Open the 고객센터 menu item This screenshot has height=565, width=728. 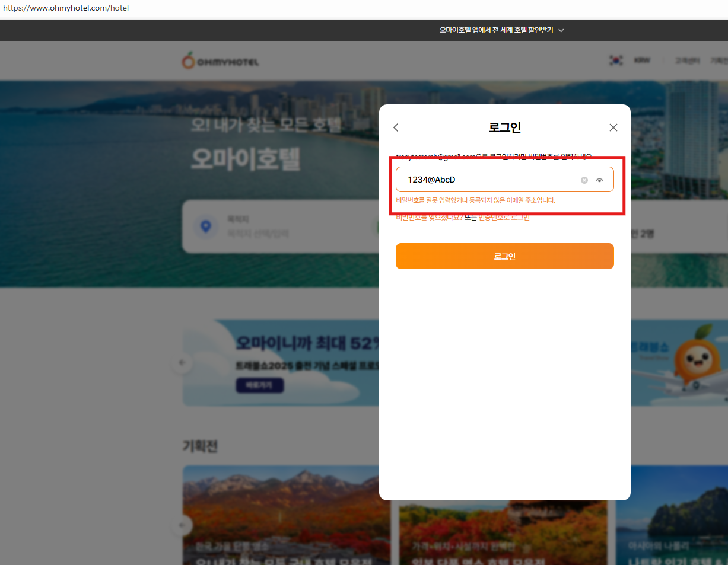[688, 60]
